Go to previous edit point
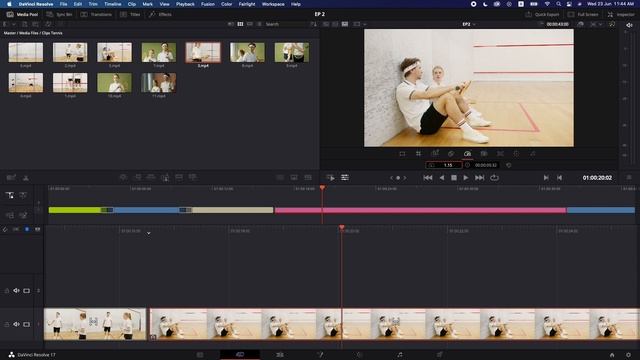640x360 pixels. 560,178
